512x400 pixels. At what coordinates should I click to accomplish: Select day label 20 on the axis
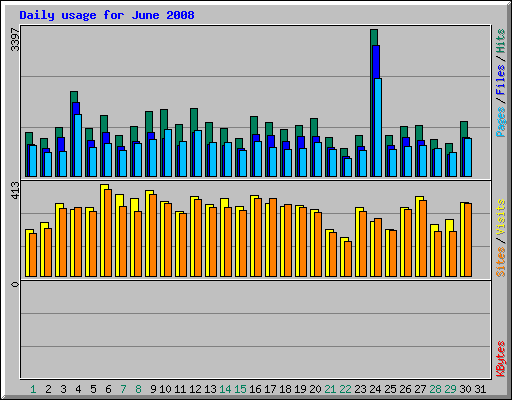(315, 389)
